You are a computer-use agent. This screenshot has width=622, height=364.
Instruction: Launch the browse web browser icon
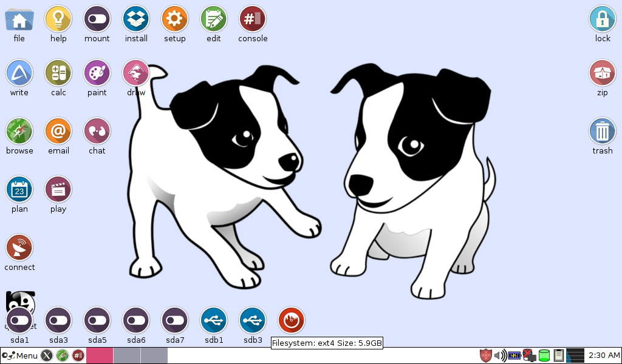pyautogui.click(x=19, y=132)
